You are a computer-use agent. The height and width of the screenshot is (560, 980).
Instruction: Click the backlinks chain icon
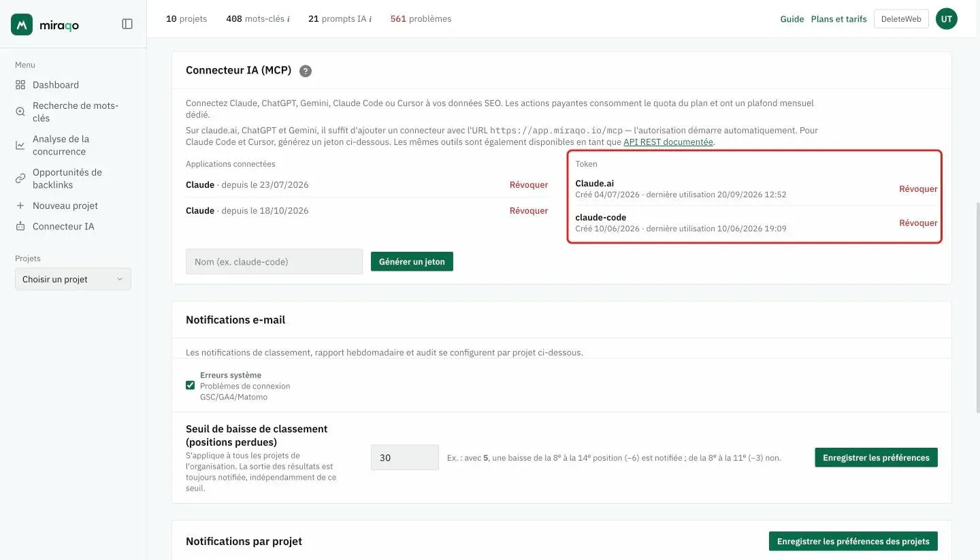20,178
